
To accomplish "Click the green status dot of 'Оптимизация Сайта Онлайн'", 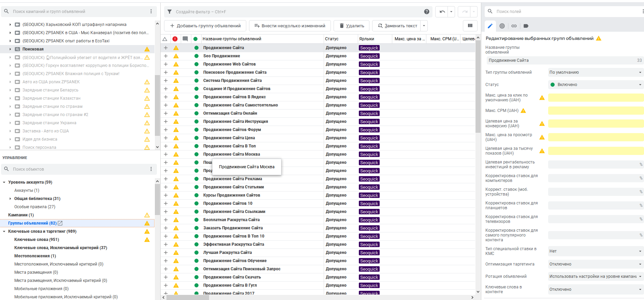I will coord(196,113).
